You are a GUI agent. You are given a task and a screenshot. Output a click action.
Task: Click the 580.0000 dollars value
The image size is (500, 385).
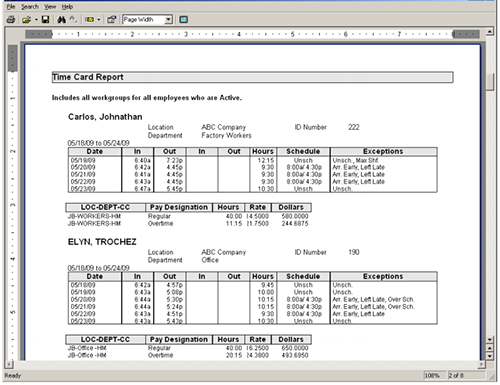295,216
